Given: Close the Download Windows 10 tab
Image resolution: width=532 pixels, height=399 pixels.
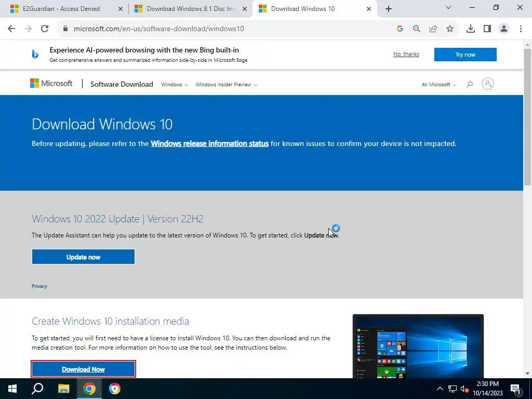Looking at the screenshot, I should click(369, 9).
